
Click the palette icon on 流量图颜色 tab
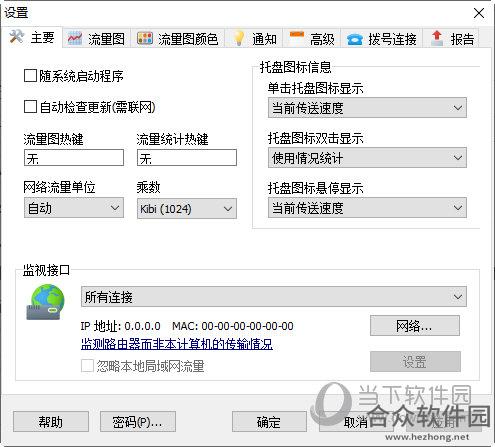pos(145,38)
